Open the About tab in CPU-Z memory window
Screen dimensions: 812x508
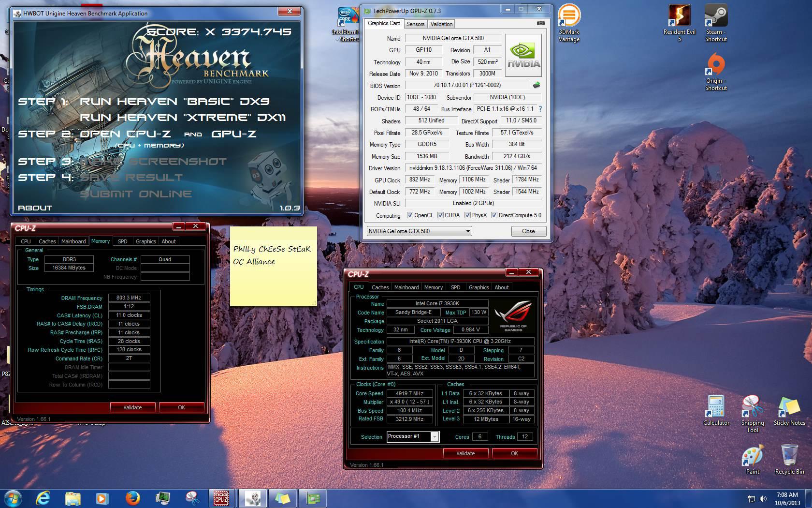(169, 241)
